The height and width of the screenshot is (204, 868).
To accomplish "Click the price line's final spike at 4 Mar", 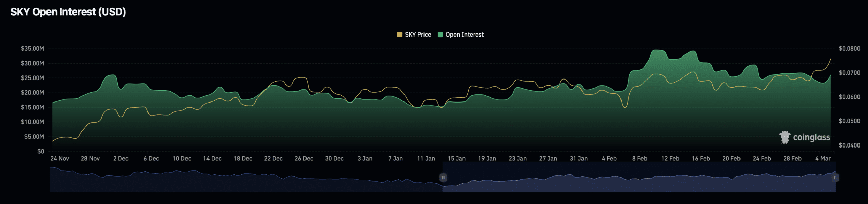I will coord(830,59).
